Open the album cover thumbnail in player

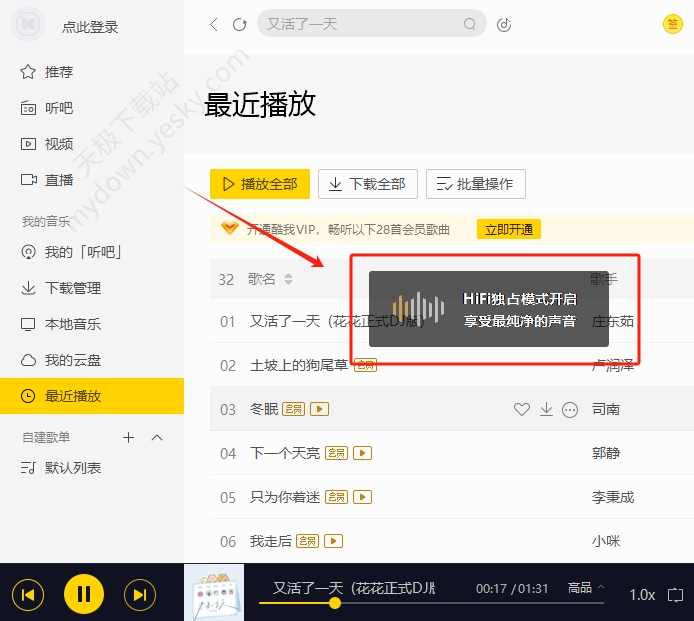point(214,592)
